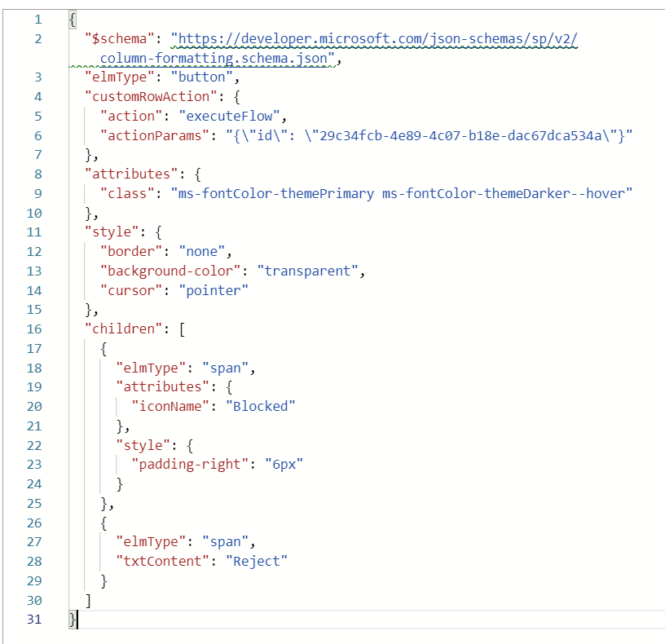Image resolution: width=665 pixels, height=644 pixels.
Task: Click the closing bracket on line 30
Action: [x=88, y=600]
